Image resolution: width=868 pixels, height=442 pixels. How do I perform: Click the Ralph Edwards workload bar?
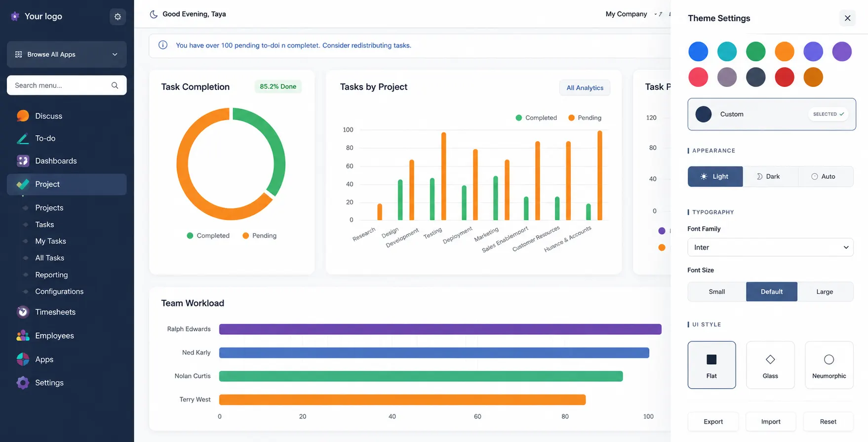click(440, 329)
